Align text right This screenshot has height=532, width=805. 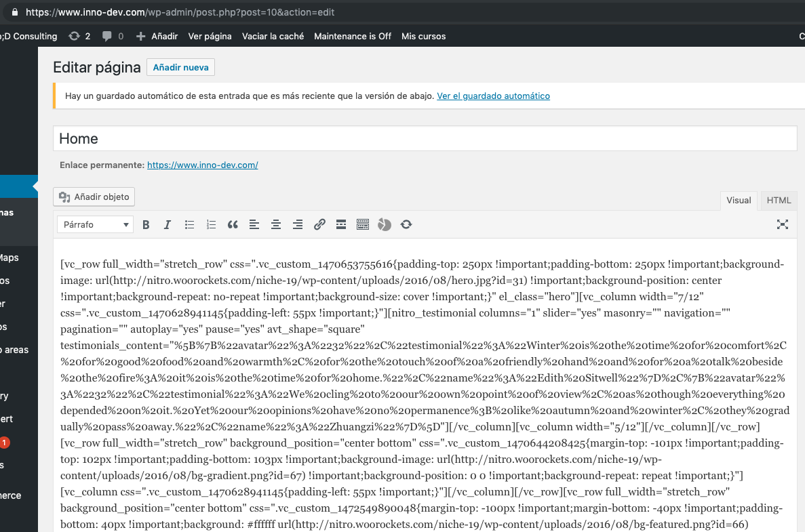tap(297, 225)
